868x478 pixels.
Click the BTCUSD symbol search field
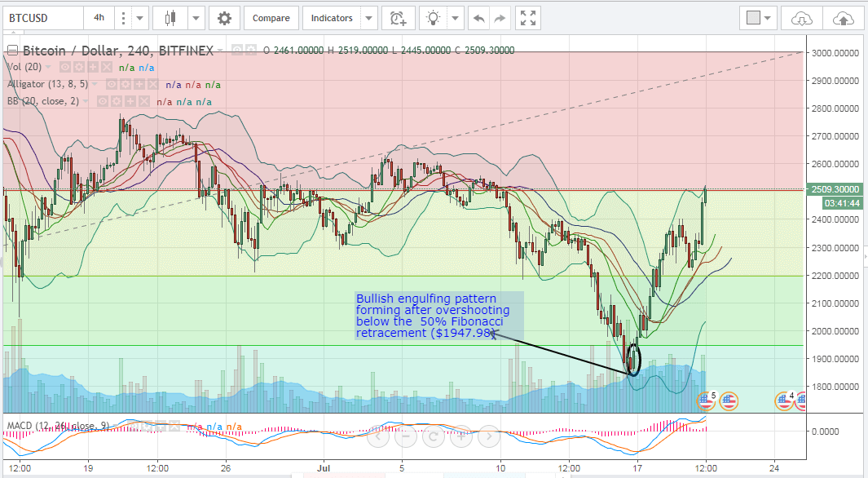(43, 18)
